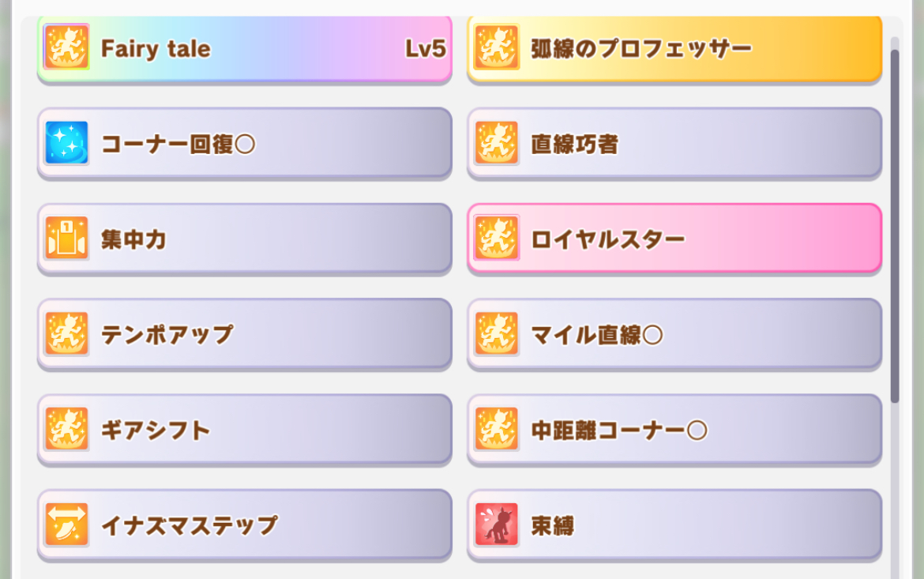Click the 直線巧者 skill icon
Screen dimensions: 924x579
496,143
